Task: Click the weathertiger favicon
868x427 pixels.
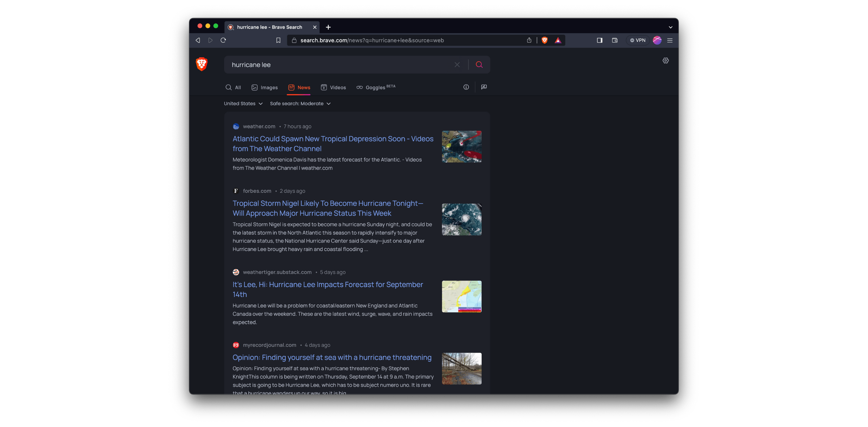Action: 236,273
